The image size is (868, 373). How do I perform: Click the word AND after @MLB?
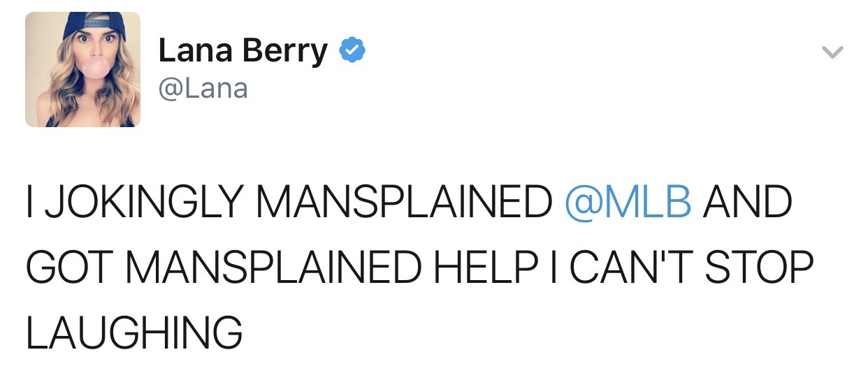(748, 203)
